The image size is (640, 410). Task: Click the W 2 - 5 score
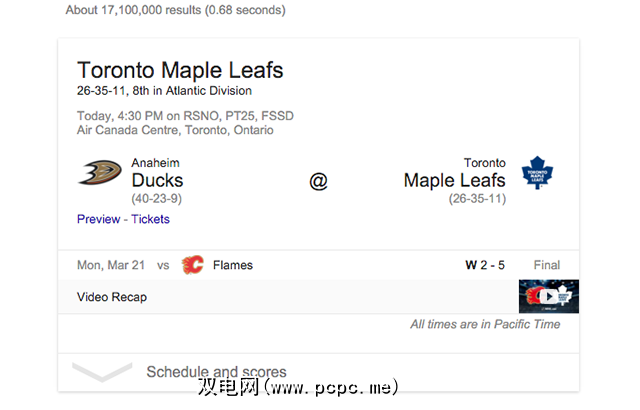click(x=485, y=265)
